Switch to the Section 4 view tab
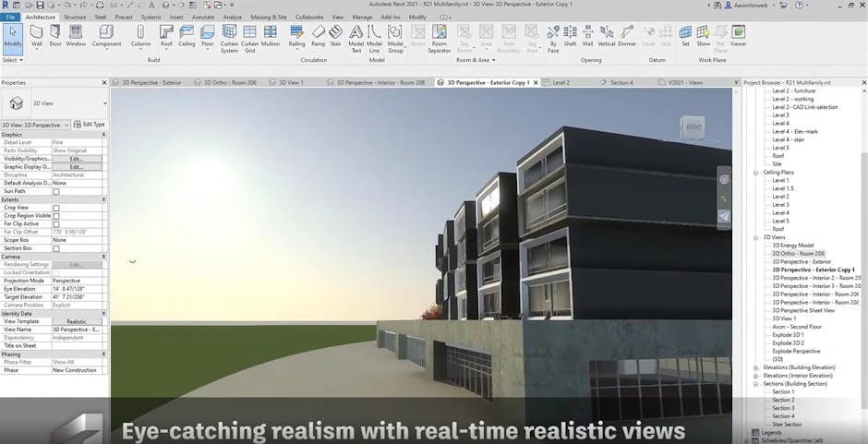Screen dimensions: 868x444 click(621, 82)
